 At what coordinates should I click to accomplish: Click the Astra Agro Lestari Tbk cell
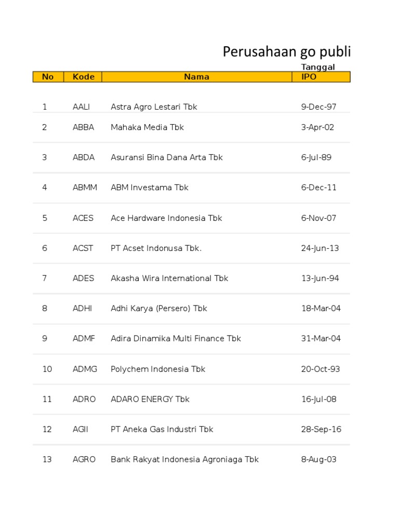coord(154,107)
